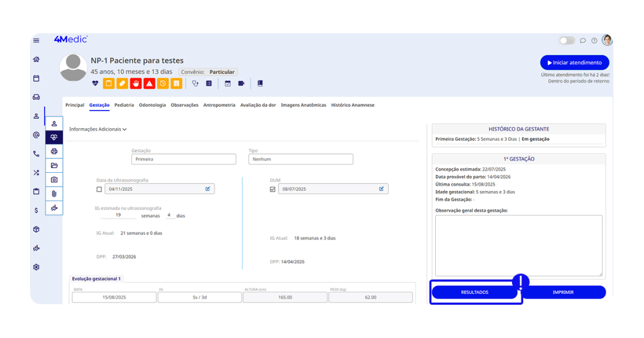Click the RESULTADOS button
This screenshot has height=338, width=644.
[474, 292]
